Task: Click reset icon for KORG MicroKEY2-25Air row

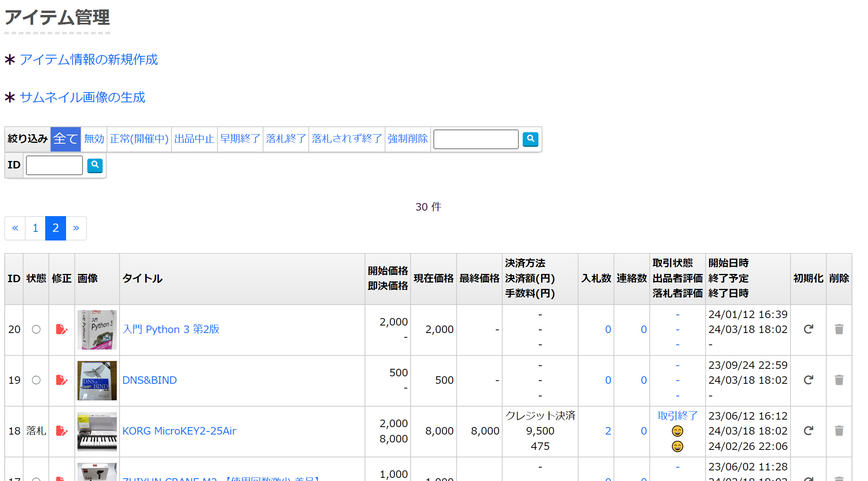Action: pos(808,431)
